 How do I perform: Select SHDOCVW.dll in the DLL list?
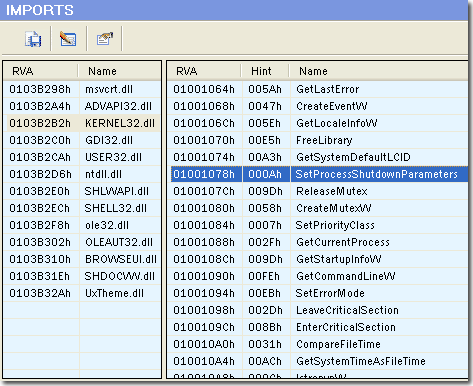tap(82, 276)
